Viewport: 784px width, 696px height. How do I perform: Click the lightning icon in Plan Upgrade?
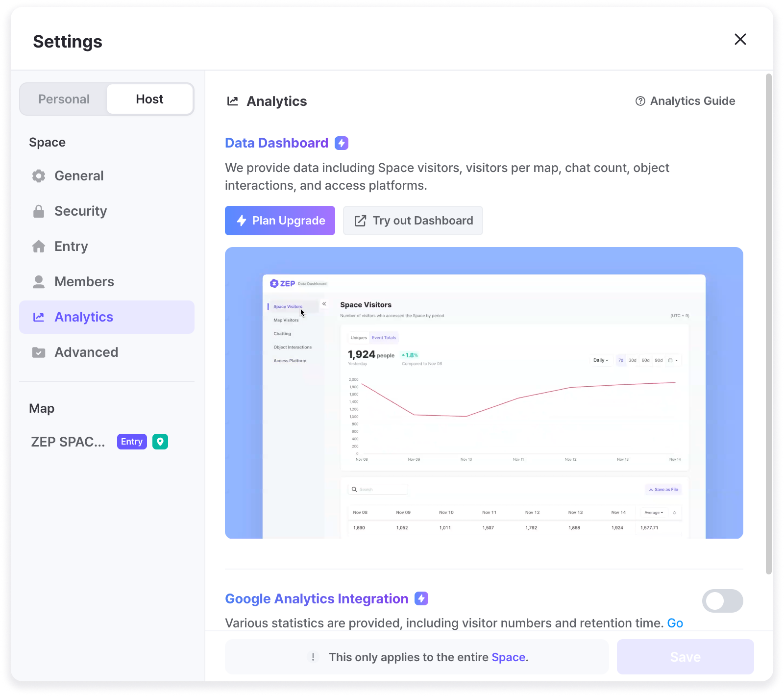pyautogui.click(x=241, y=221)
